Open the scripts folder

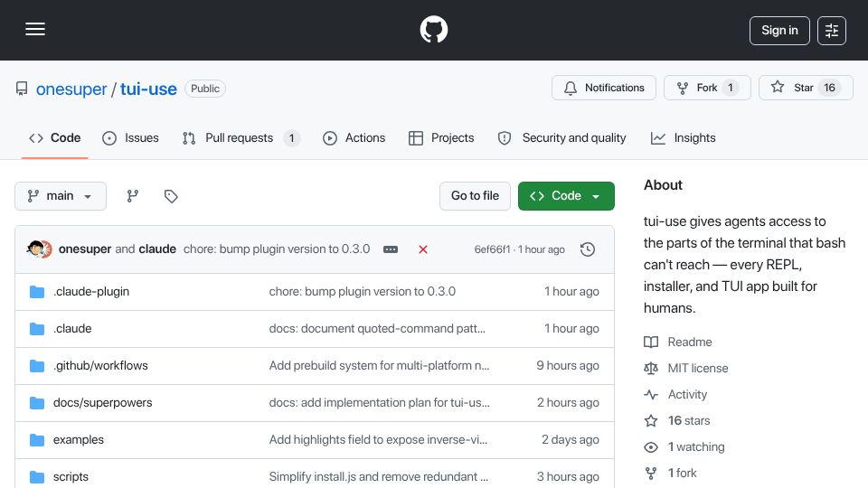[x=71, y=477]
